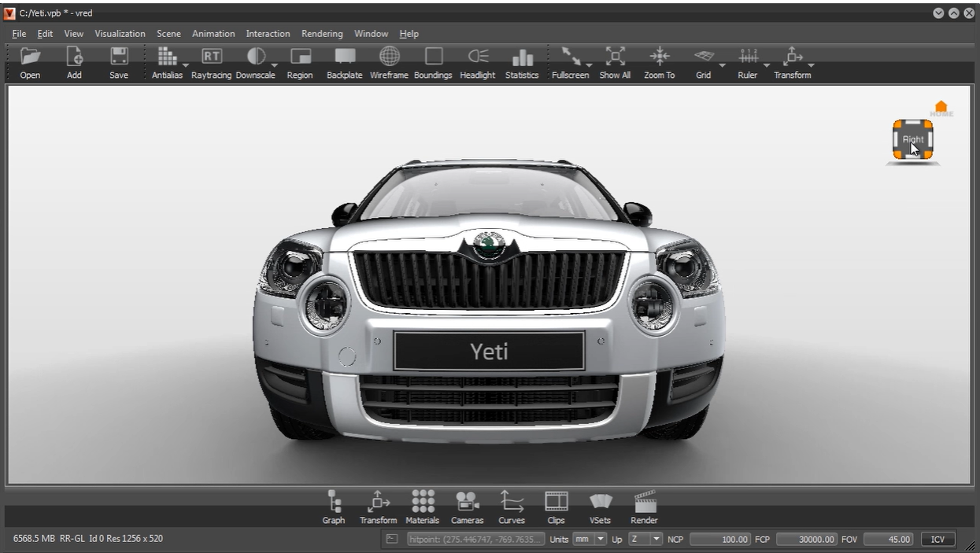Image resolution: width=980 pixels, height=553 pixels.
Task: Click the window resize grip corner
Action: click(970, 544)
